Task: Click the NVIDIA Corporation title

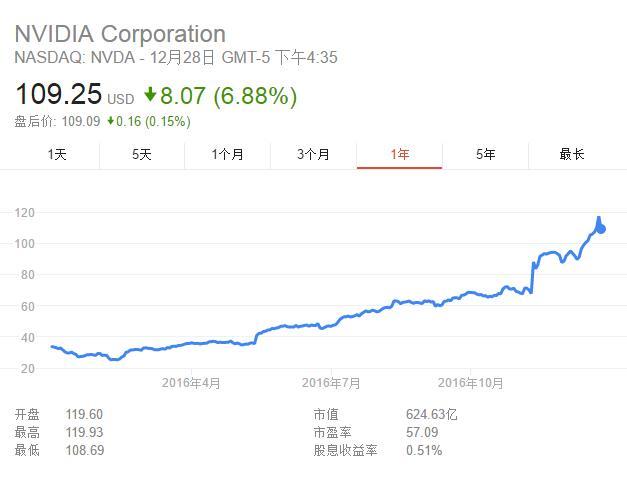Action: [120, 34]
